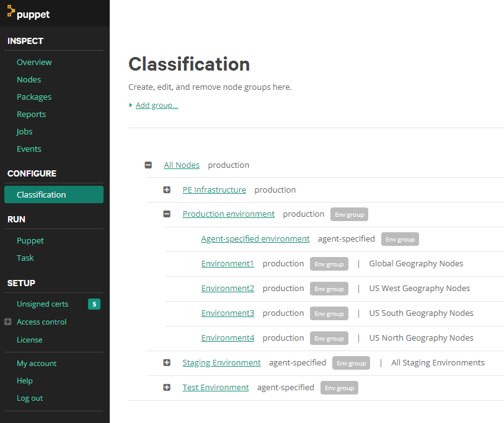Select Classification in the Configure menu
This screenshot has width=504, height=423.
pos(41,194)
